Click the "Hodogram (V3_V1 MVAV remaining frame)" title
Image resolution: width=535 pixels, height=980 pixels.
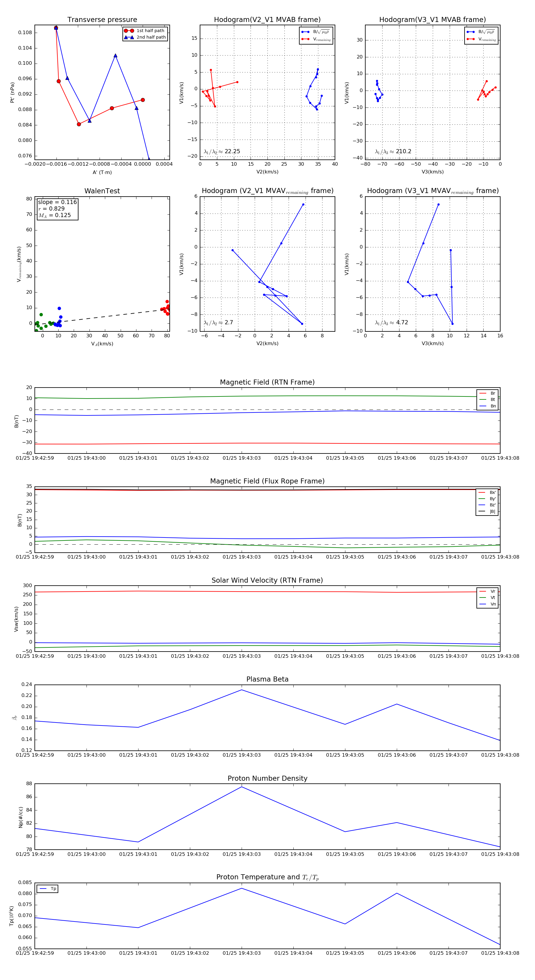pyautogui.click(x=432, y=191)
